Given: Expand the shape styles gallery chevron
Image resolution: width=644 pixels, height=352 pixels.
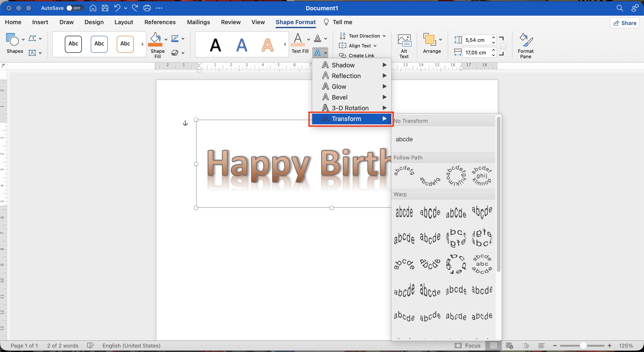Looking at the screenshot, I should click(x=142, y=44).
